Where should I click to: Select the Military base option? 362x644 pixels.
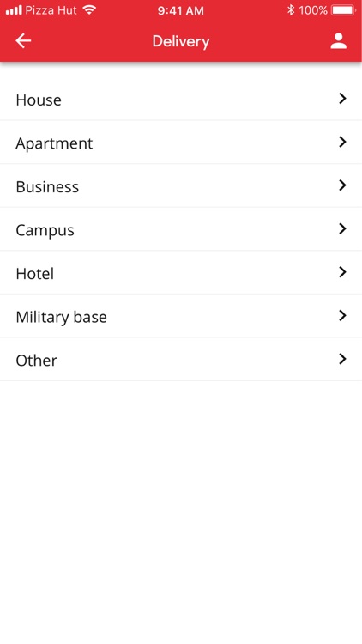pyautogui.click(x=181, y=316)
